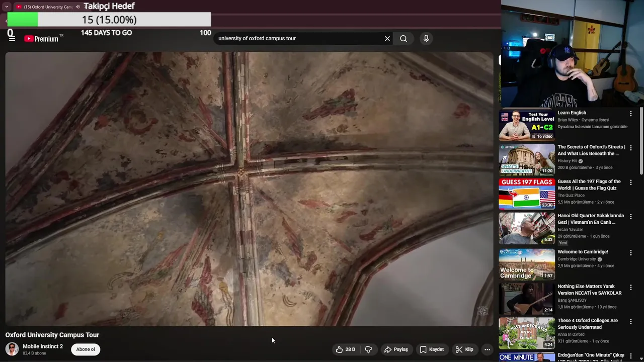
Task: Open Mobile Instinct 2 channel name
Action: tap(43, 346)
